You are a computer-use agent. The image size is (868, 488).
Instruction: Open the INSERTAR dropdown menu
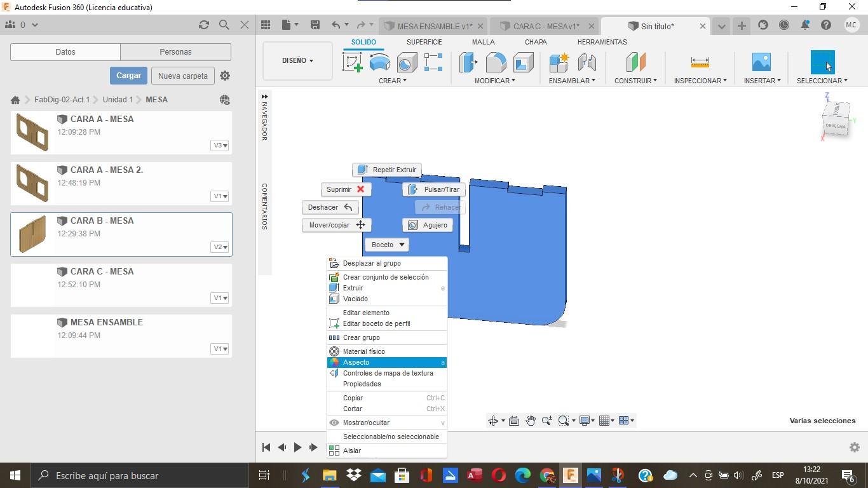tap(763, 81)
